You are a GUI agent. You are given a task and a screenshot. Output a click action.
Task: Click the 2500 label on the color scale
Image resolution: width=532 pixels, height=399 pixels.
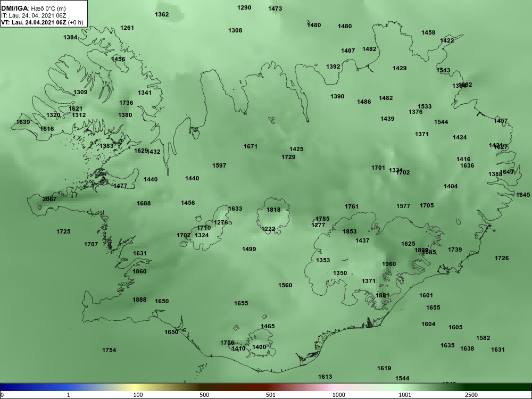click(471, 395)
